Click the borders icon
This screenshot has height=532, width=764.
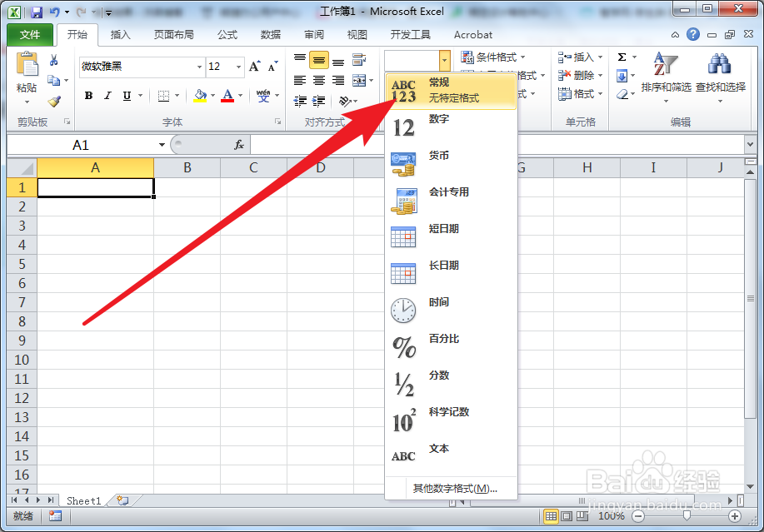163,96
